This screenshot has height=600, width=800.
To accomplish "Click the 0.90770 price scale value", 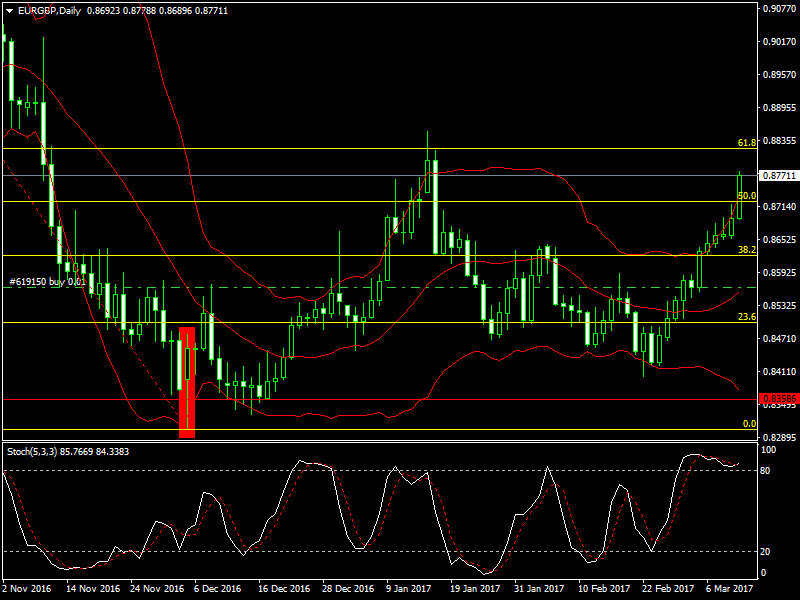I will click(779, 9).
